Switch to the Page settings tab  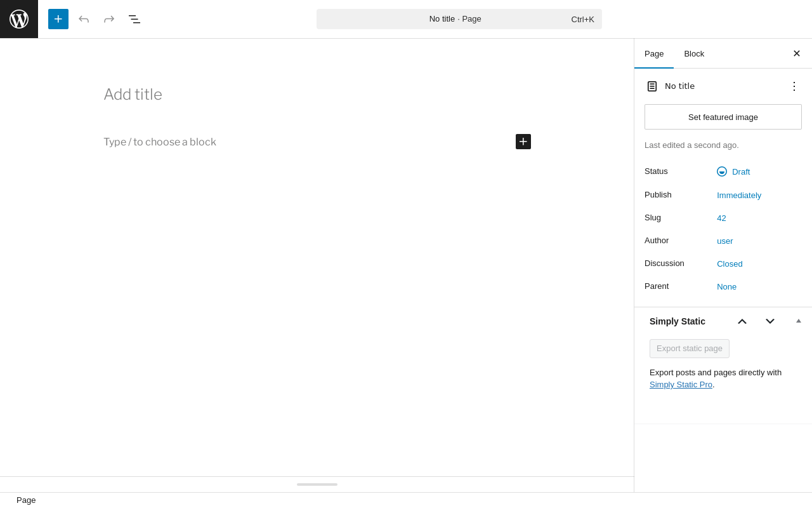(x=654, y=53)
